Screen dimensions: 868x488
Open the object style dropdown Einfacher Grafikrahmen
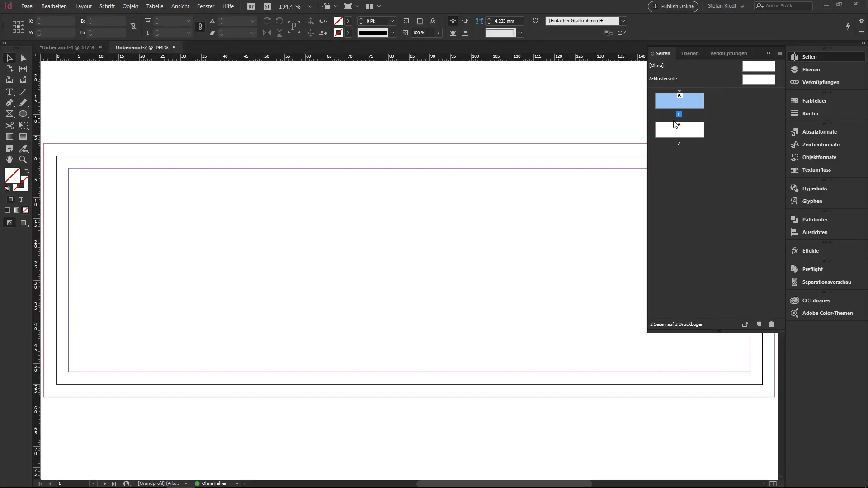click(x=623, y=21)
